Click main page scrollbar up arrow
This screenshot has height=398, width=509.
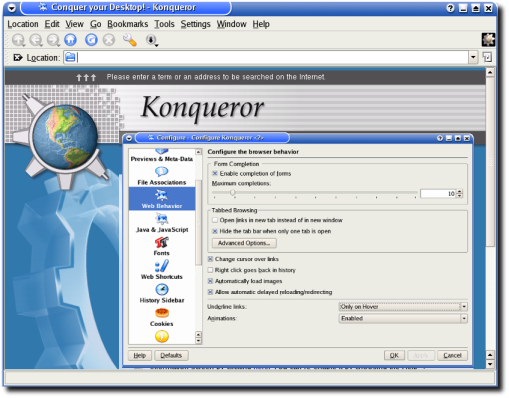[490, 72]
